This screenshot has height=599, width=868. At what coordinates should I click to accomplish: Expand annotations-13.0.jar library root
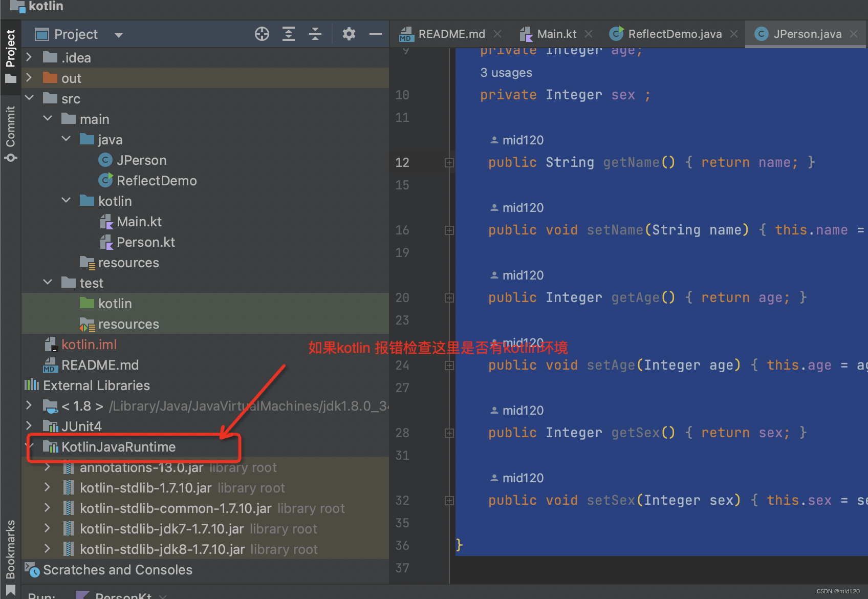[x=48, y=467]
